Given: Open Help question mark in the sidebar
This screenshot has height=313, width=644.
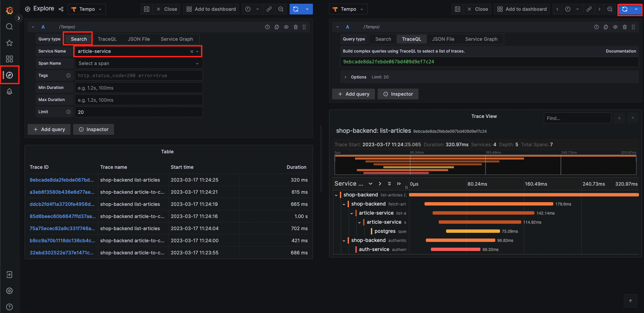Looking at the screenshot, I should 9,307.
